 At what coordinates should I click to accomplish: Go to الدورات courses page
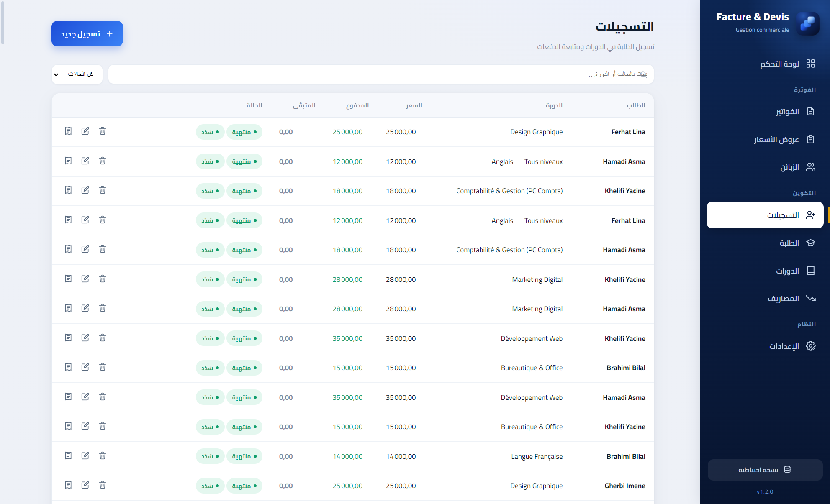(x=765, y=271)
